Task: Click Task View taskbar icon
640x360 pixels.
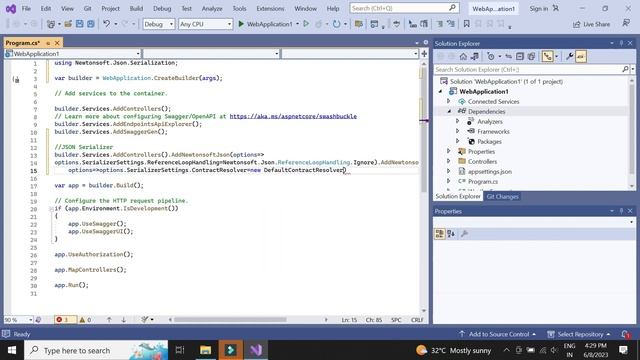Action: [180, 350]
